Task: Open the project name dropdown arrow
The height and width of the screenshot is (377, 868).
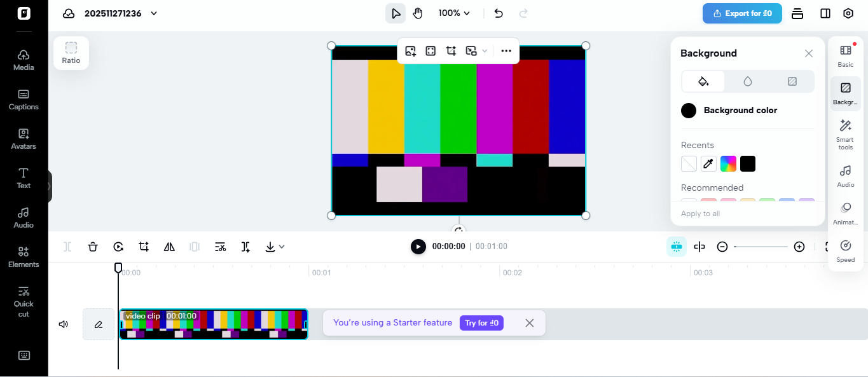Action: (154, 13)
